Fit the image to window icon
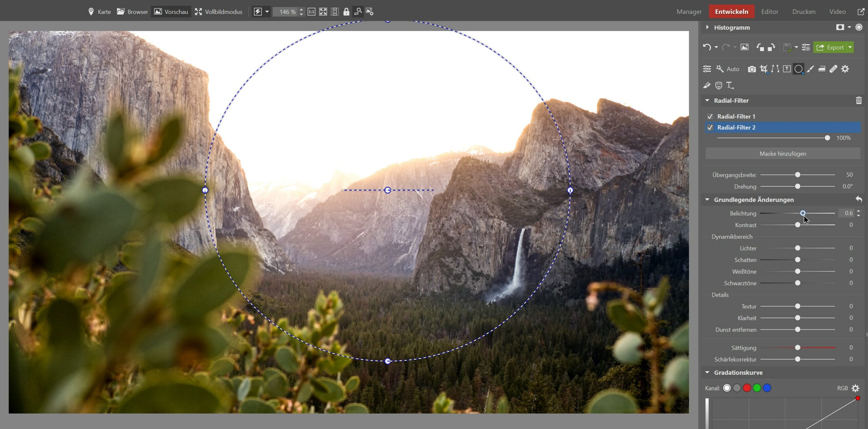 (323, 12)
